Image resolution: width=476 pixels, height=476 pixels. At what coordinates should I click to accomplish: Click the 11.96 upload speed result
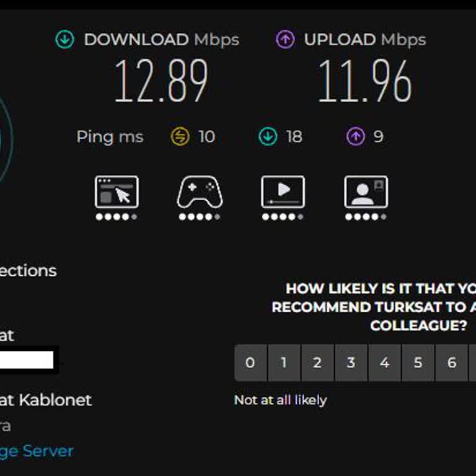[x=365, y=81]
